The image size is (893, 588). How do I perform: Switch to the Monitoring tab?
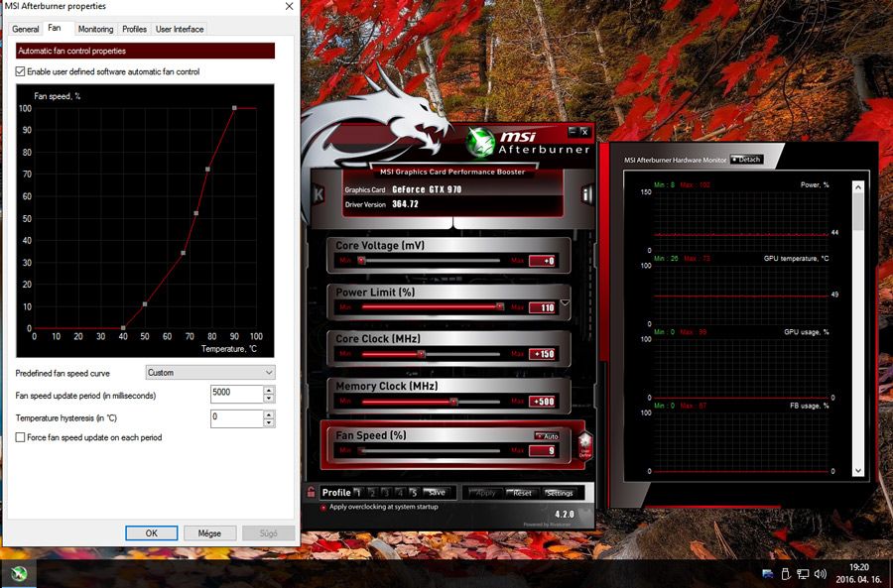point(95,29)
